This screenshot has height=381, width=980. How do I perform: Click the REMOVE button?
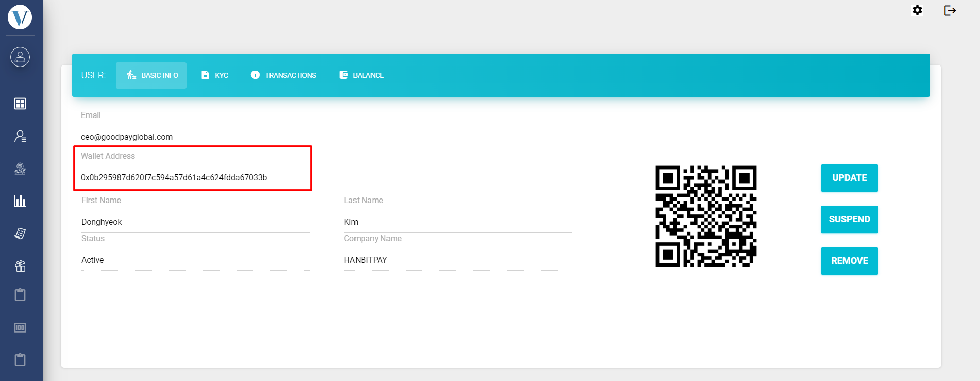849,261
